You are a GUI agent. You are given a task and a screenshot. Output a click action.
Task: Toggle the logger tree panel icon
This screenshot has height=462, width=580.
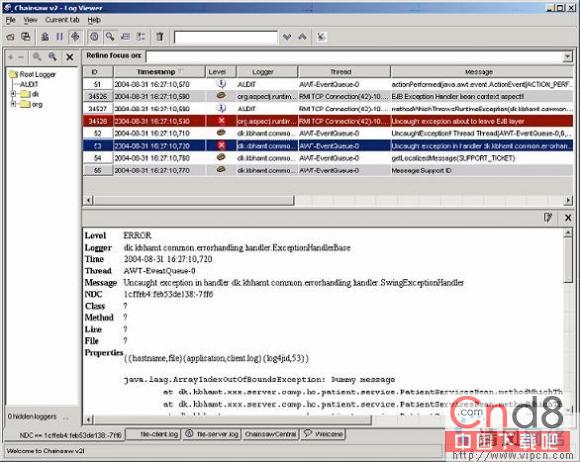click(141, 37)
